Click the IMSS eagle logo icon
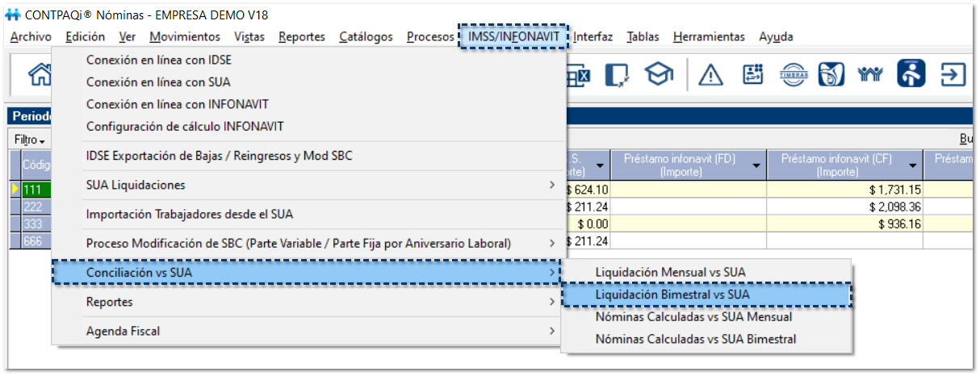Image resolution: width=980 pixels, height=376 pixels. click(x=831, y=75)
